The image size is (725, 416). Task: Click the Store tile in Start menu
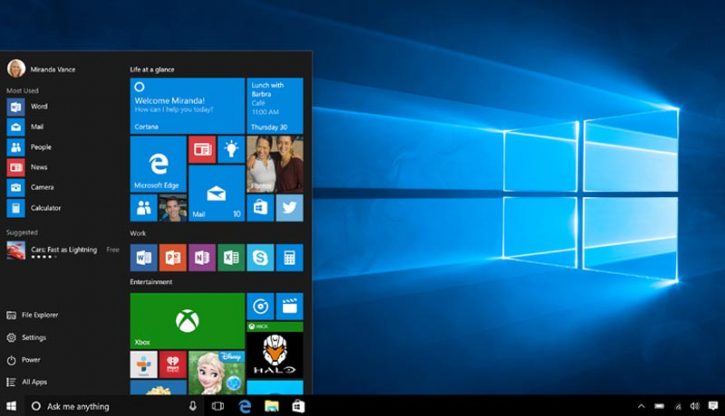(x=260, y=208)
